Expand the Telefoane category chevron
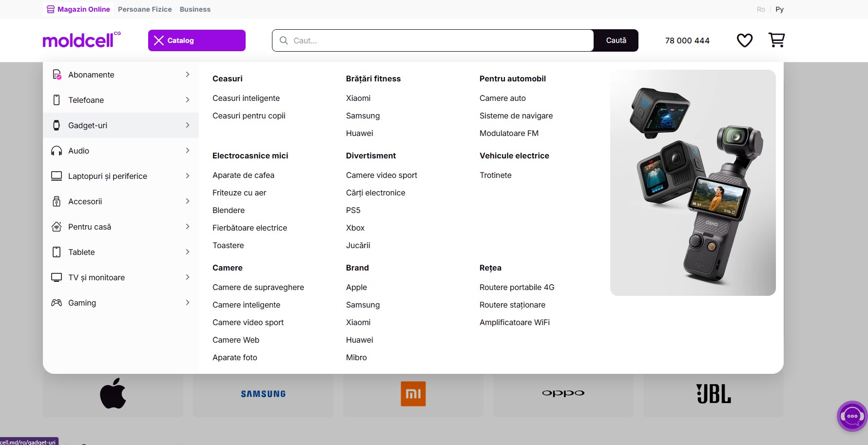The width and height of the screenshot is (868, 445). pos(188,100)
